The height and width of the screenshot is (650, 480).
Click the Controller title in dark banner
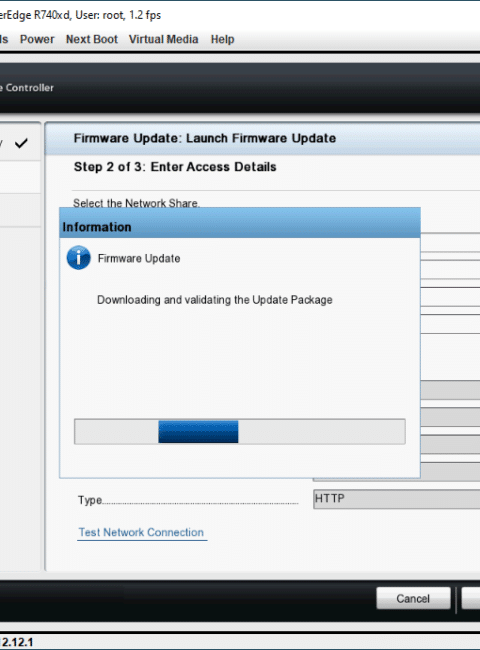(x=27, y=87)
